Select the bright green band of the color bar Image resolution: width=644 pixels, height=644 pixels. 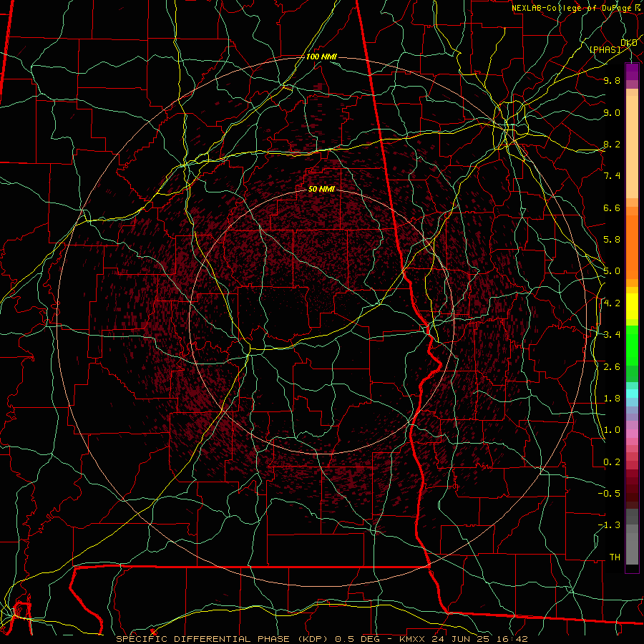coord(632,345)
